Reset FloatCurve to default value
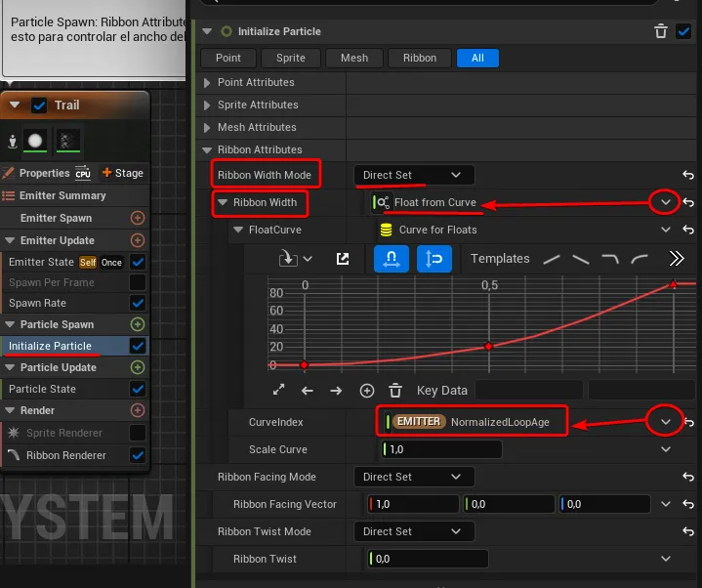 point(688,230)
